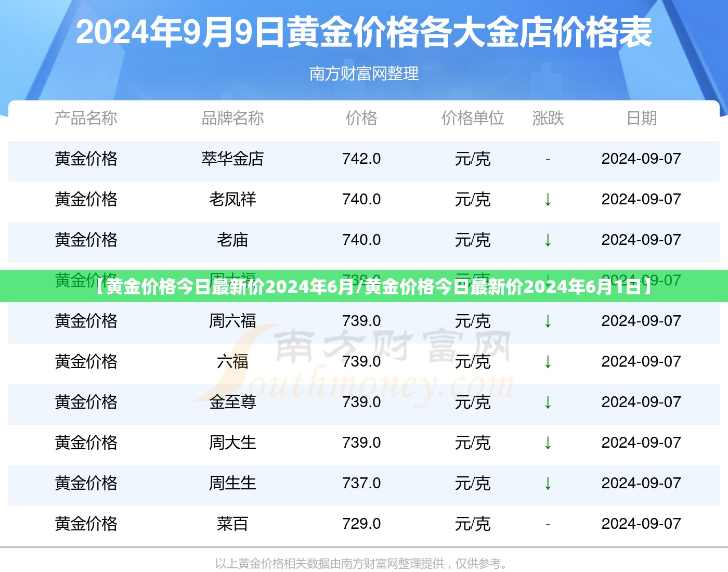Click the 南方财富网整理 subtitle

(364, 74)
